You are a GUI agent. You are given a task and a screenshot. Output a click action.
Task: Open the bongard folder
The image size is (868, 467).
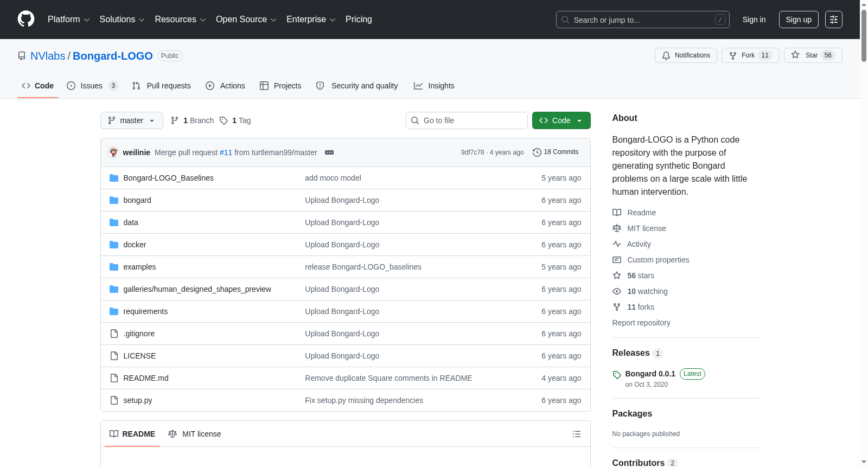(x=137, y=200)
